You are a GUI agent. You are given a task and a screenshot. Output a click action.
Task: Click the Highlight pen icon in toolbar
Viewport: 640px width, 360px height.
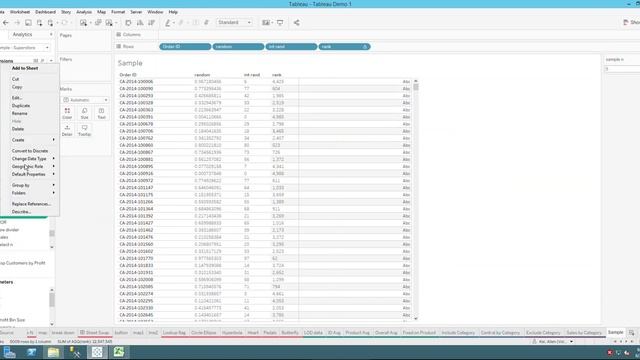pyautogui.click(x=168, y=23)
